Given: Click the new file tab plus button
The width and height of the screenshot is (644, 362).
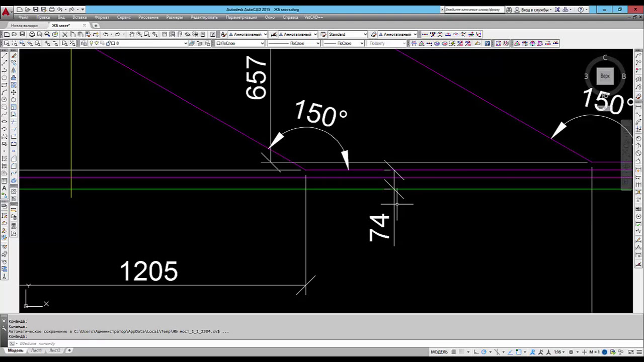Looking at the screenshot, I should click(96, 26).
